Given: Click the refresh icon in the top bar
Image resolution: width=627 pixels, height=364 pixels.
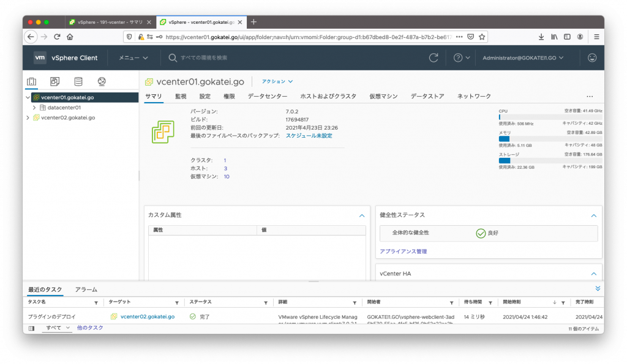Looking at the screenshot, I should pos(434,58).
